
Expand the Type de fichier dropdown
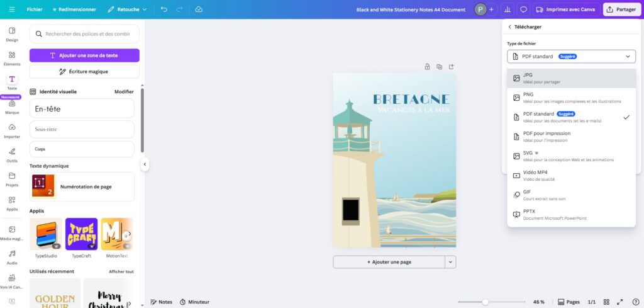571,56
